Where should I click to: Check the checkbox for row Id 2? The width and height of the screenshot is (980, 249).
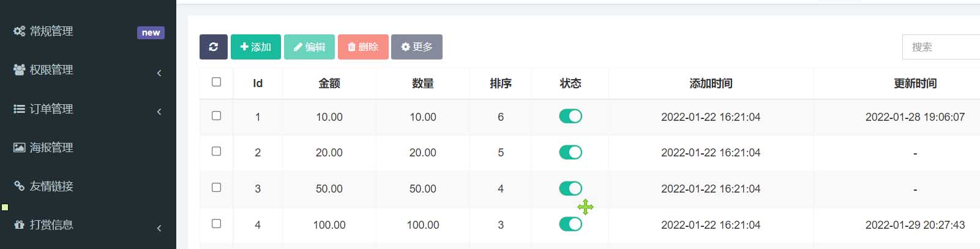(x=216, y=151)
